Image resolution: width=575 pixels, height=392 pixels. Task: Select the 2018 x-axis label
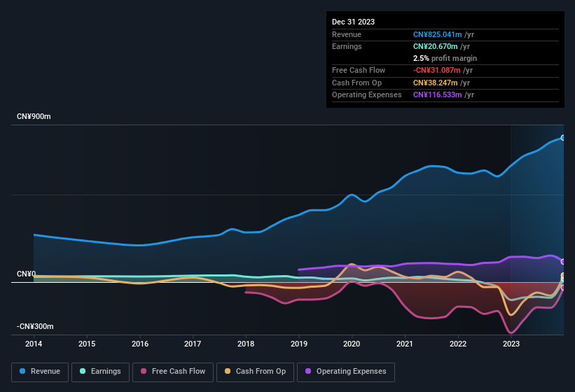[x=246, y=344]
